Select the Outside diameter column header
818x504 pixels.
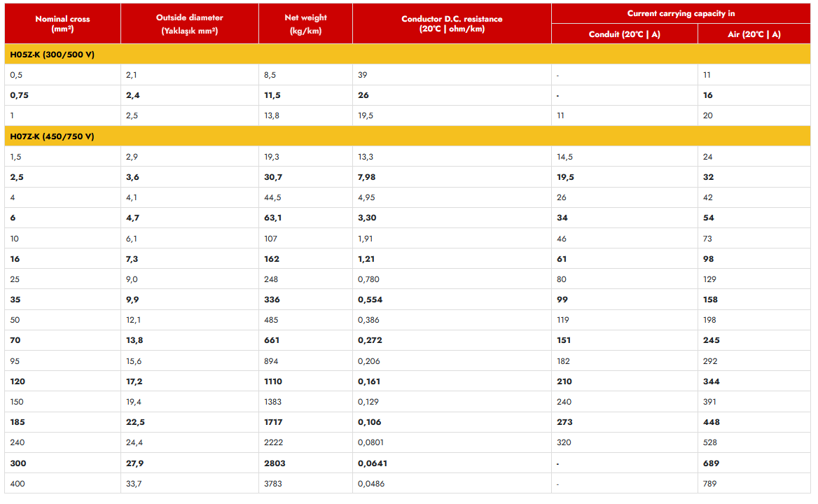coord(189,24)
